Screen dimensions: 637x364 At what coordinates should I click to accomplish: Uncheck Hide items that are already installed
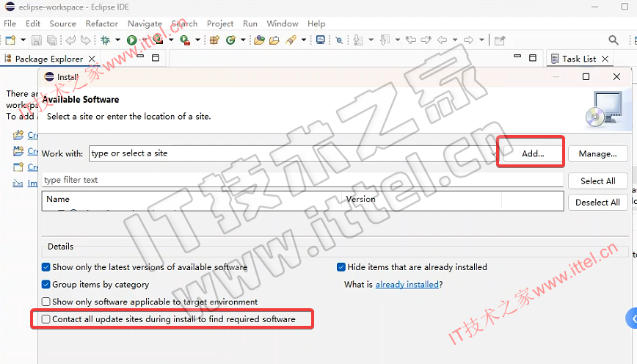(341, 267)
